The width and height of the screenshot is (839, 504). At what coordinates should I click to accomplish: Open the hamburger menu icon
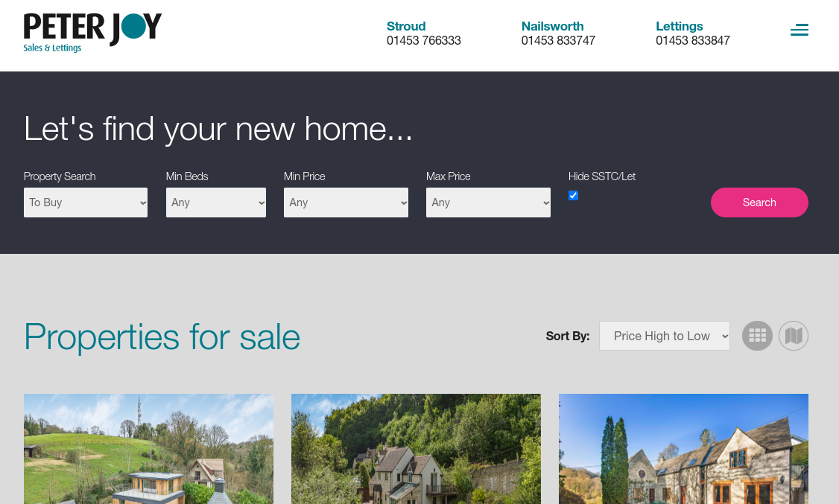[x=800, y=30]
